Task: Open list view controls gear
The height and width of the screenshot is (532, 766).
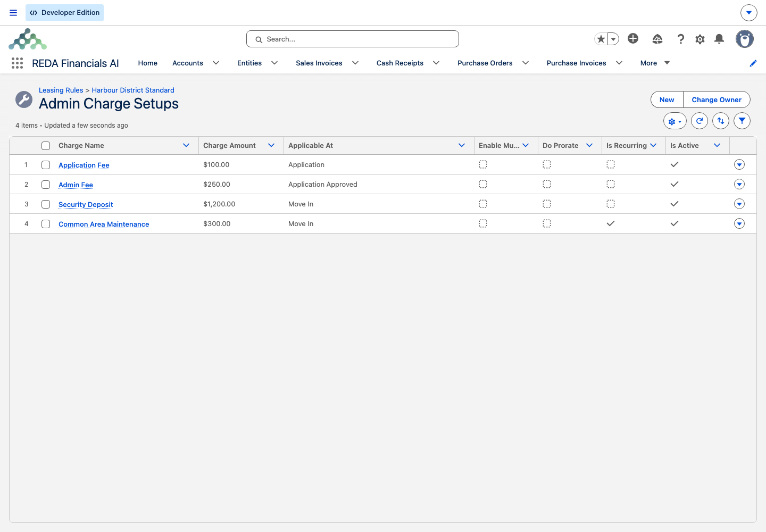Action: (x=675, y=121)
